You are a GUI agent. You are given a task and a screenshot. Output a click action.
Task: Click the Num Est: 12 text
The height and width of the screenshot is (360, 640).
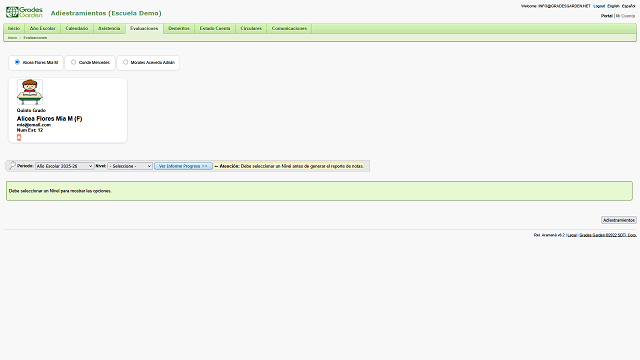[x=29, y=130]
